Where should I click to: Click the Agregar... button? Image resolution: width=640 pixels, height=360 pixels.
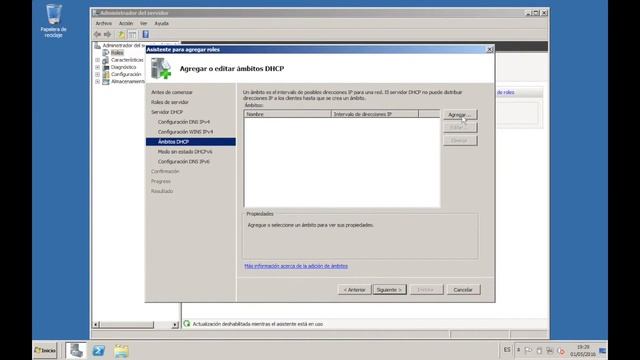[460, 115]
